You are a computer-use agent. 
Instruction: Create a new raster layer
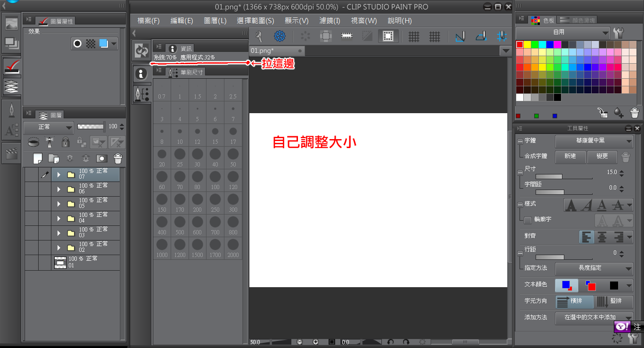pos(38,158)
